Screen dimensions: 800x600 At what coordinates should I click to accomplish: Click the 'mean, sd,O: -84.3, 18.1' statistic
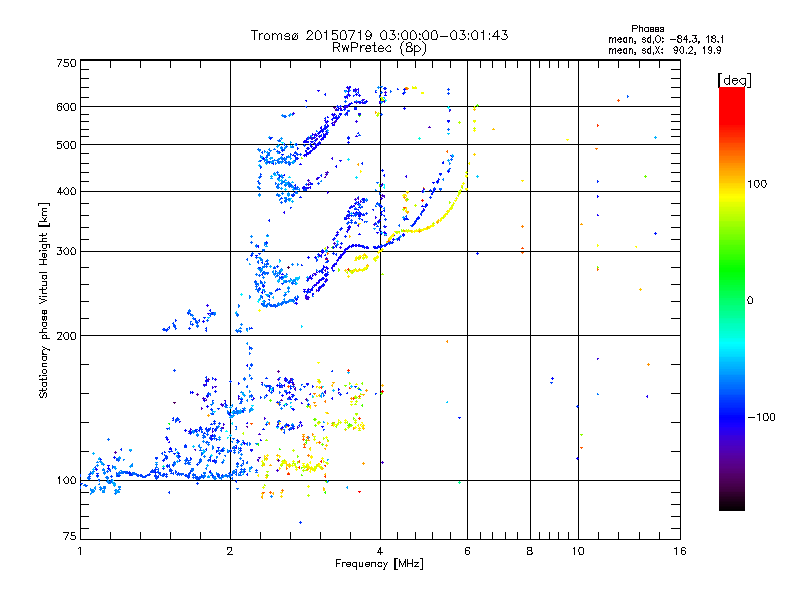665,39
